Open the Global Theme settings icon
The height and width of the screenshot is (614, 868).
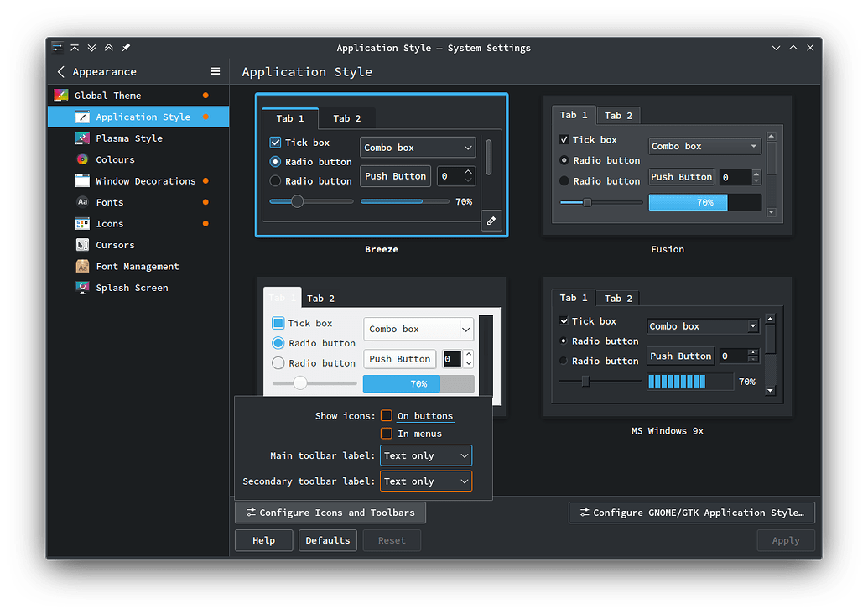(61, 95)
